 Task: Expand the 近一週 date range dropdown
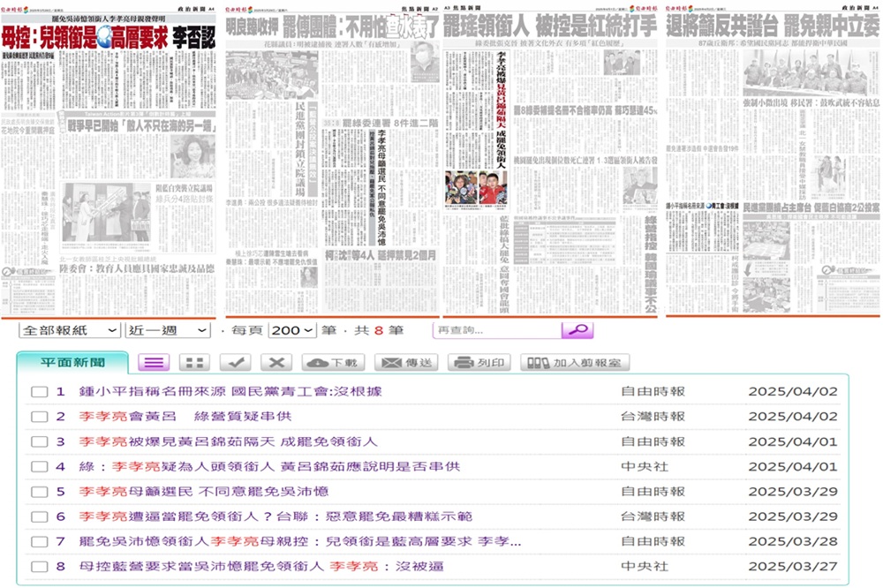click(167, 330)
